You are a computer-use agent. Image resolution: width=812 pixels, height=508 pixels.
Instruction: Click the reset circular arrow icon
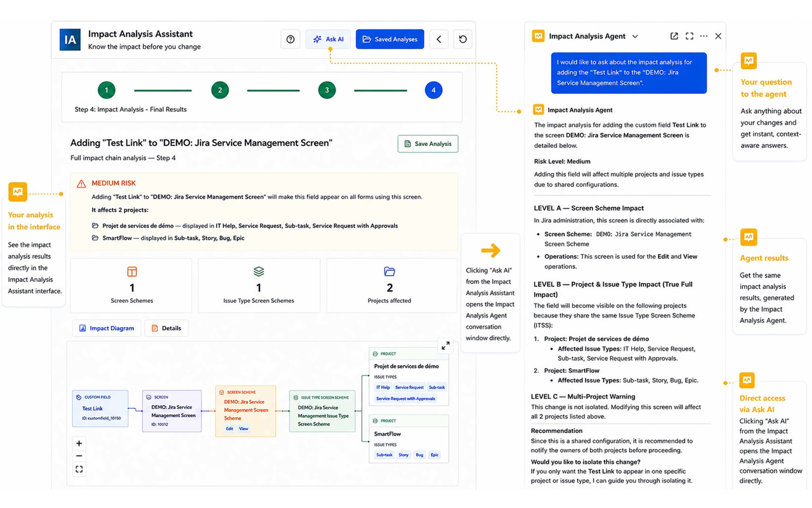pos(463,39)
